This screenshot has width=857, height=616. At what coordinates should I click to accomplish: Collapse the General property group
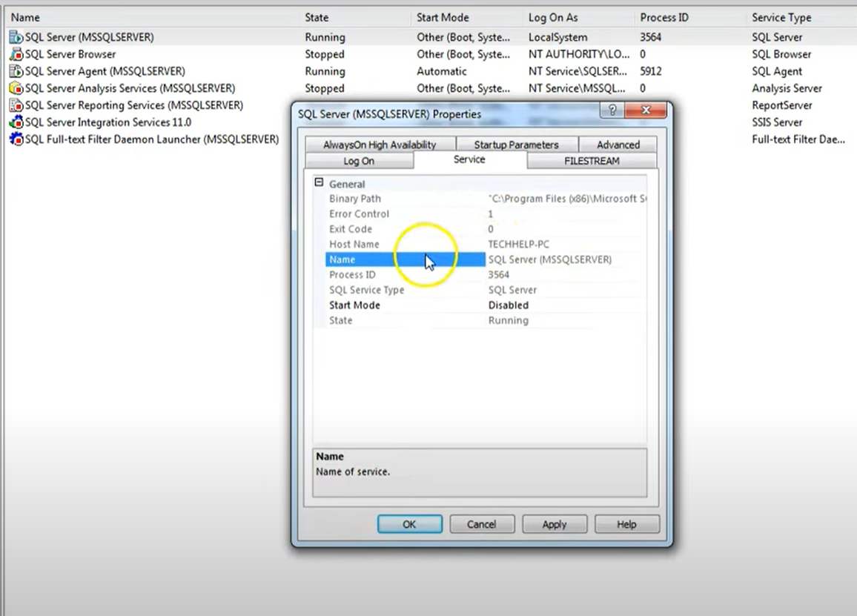point(320,182)
